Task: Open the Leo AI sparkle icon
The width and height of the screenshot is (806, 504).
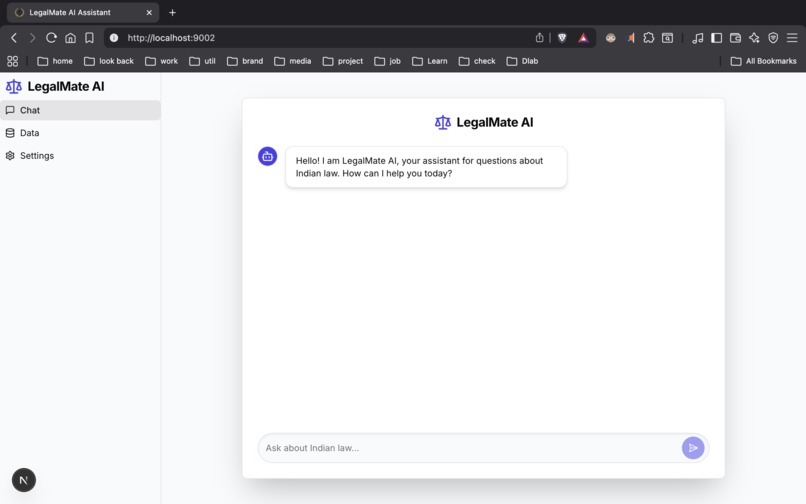Action: (x=754, y=38)
